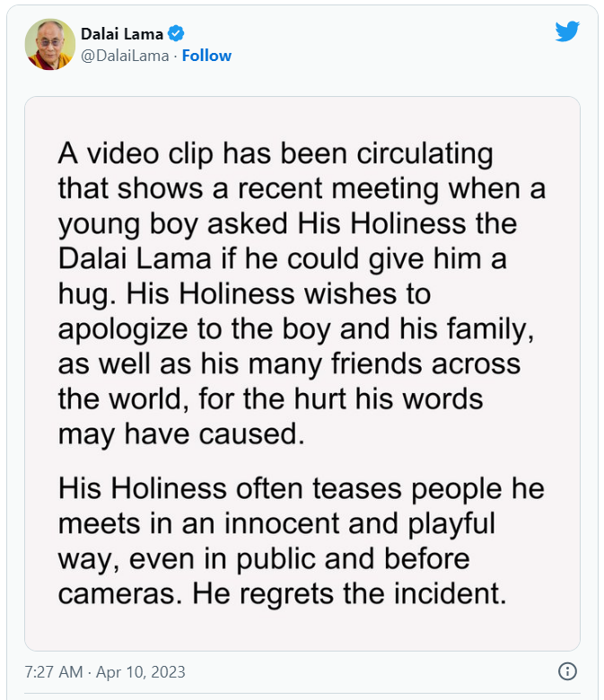This screenshot has height=700, width=604.
Task: Click the Dalai Lama profile avatar
Action: pyautogui.click(x=50, y=44)
